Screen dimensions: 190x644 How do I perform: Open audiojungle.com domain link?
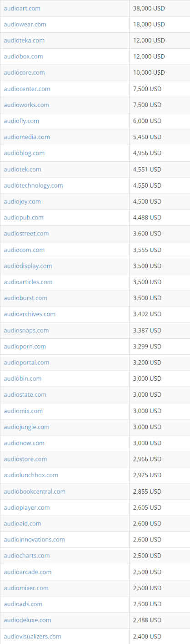tap(26, 427)
